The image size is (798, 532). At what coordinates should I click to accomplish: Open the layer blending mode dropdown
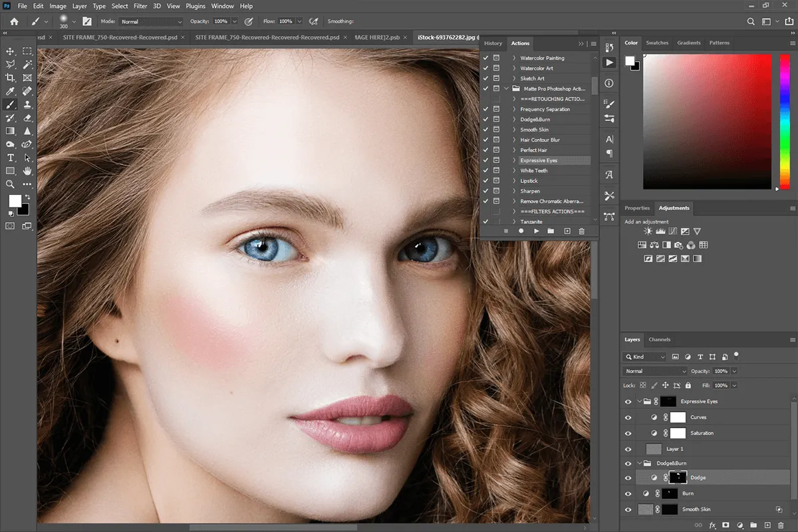click(654, 371)
